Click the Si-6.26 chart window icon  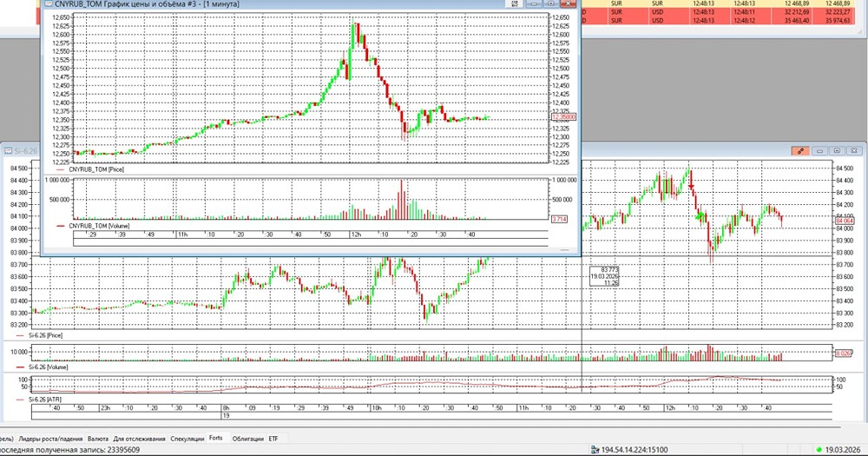click(9, 151)
